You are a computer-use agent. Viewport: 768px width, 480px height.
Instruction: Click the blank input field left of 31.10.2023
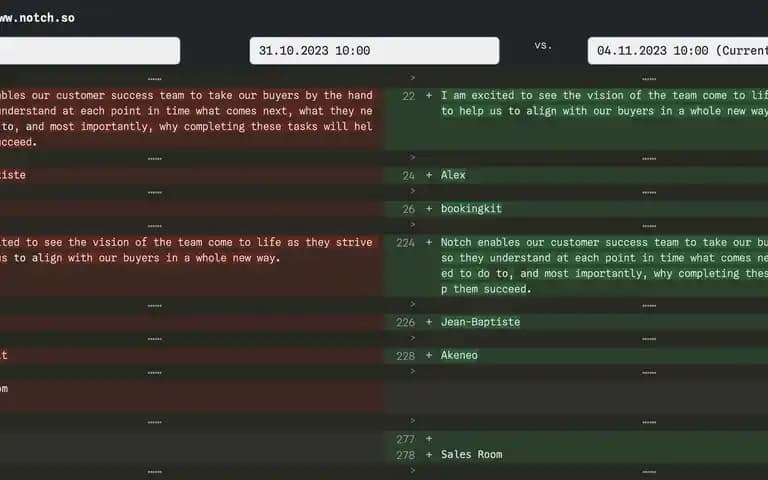pyautogui.click(x=90, y=50)
